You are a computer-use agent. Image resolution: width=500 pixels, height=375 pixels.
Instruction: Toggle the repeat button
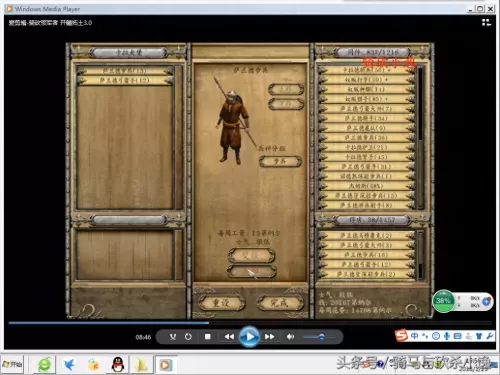point(188,337)
